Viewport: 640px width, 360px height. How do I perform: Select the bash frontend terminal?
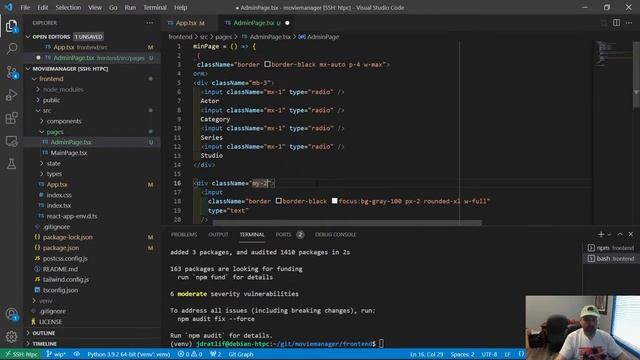click(611, 258)
